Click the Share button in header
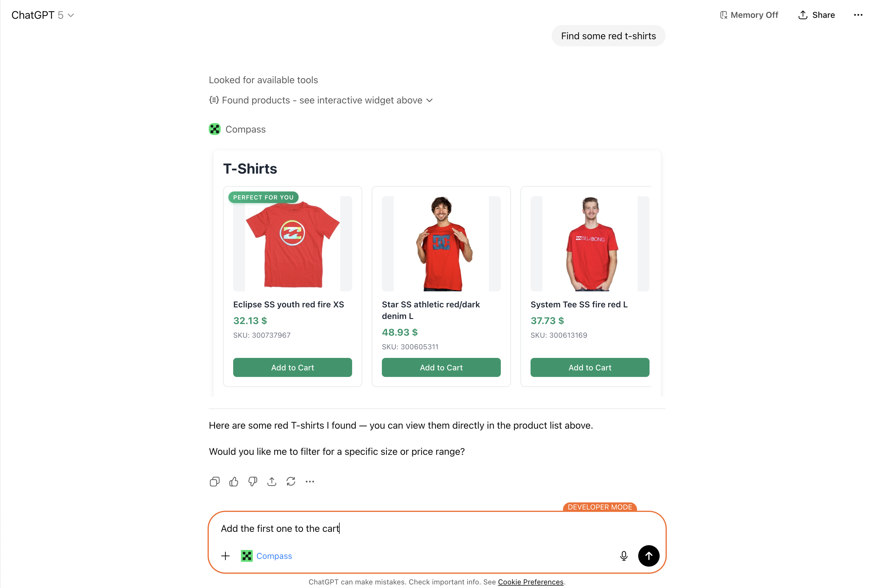This screenshot has width=869, height=588. pos(817,15)
